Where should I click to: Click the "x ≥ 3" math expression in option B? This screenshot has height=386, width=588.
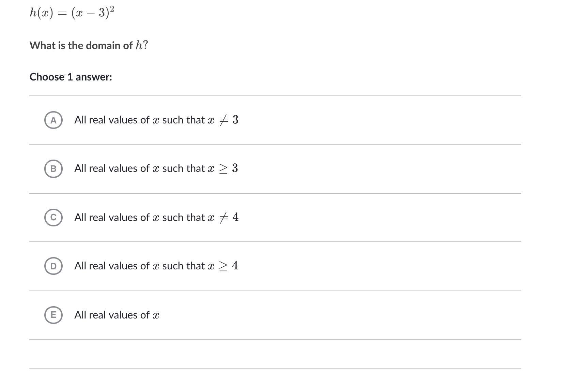coord(223,168)
